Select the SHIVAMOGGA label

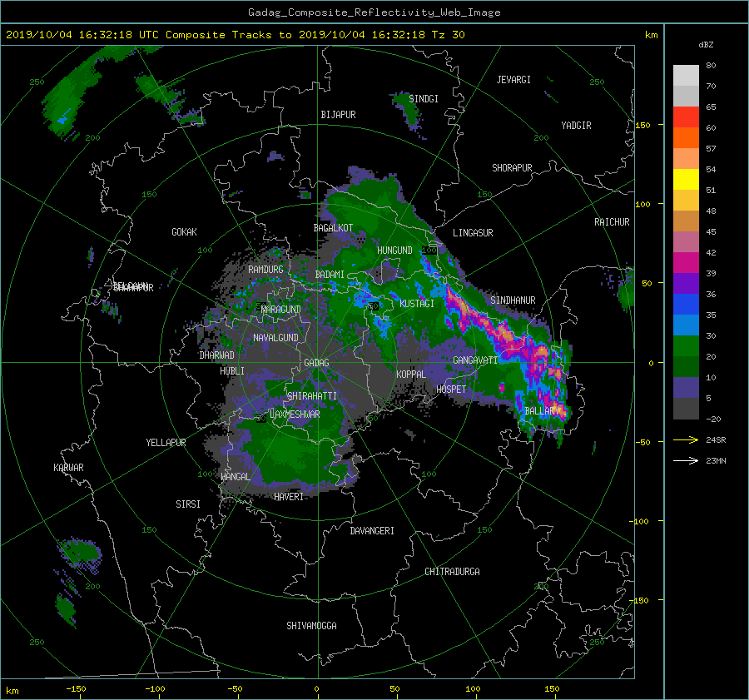[x=311, y=626]
